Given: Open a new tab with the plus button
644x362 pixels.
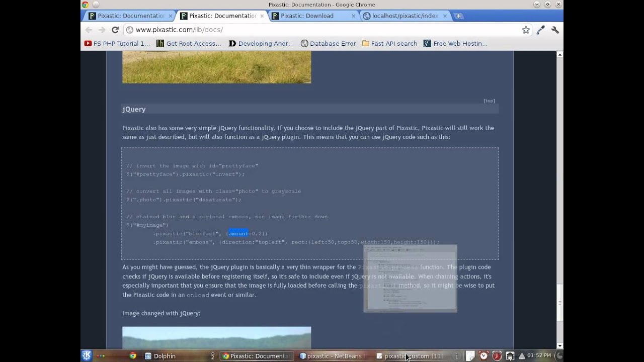Looking at the screenshot, I should point(458,16).
